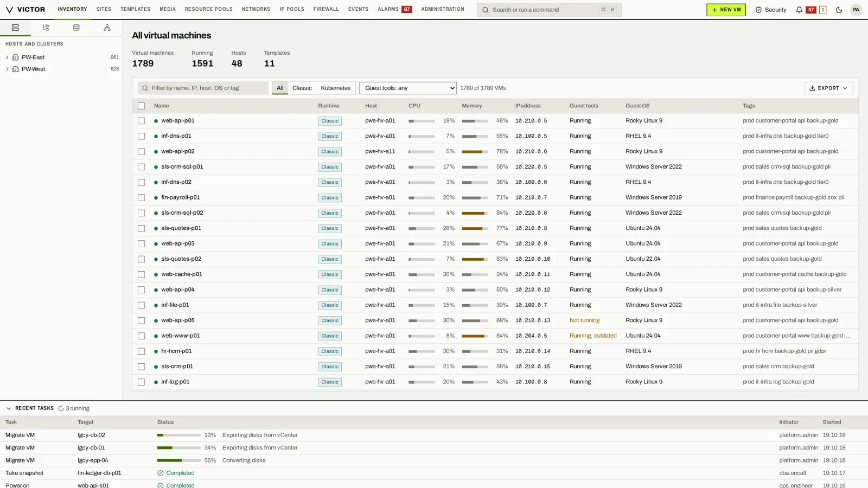Open the Firewall section

[326, 9]
